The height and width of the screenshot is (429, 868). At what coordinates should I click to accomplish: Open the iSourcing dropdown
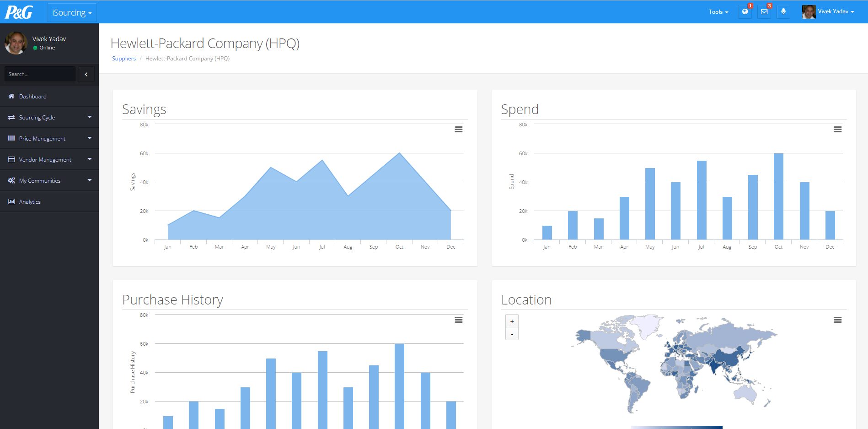[x=72, y=13]
